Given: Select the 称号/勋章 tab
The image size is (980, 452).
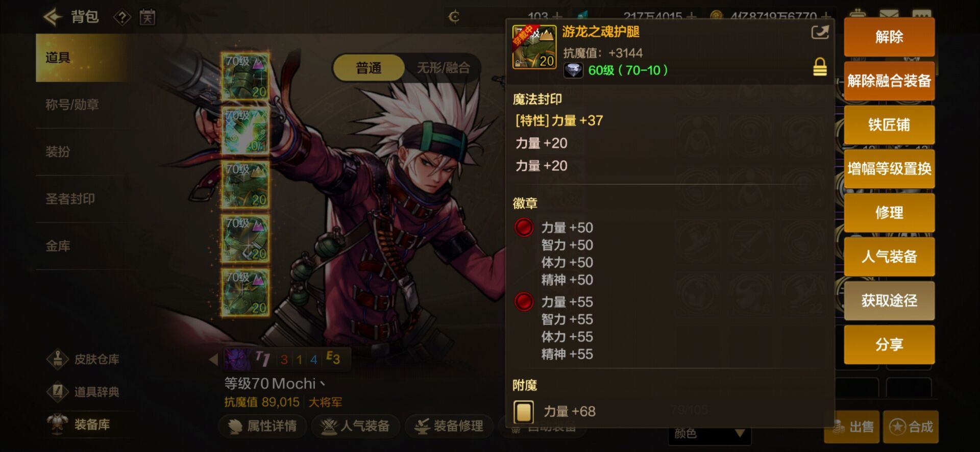Looking at the screenshot, I should point(72,105).
